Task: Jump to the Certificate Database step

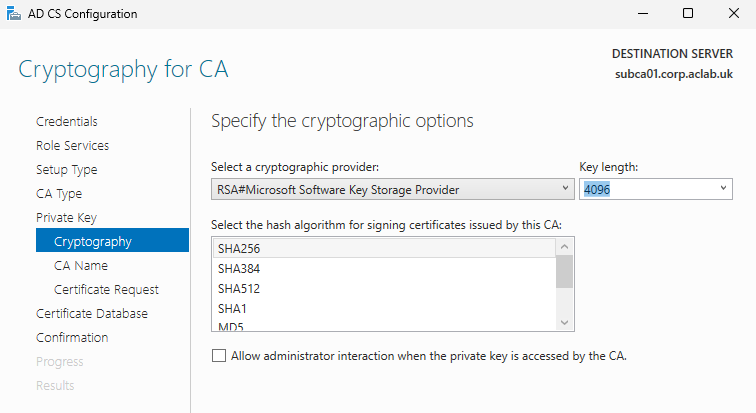Action: pyautogui.click(x=92, y=314)
